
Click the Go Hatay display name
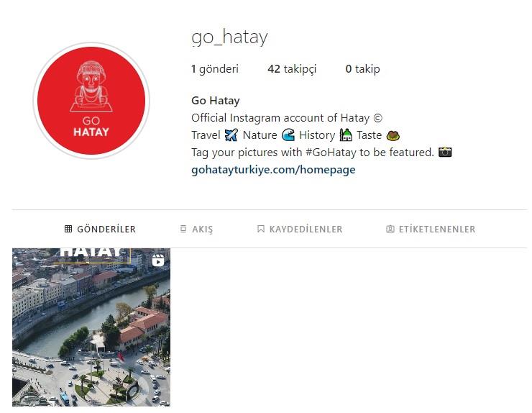pyautogui.click(x=216, y=101)
